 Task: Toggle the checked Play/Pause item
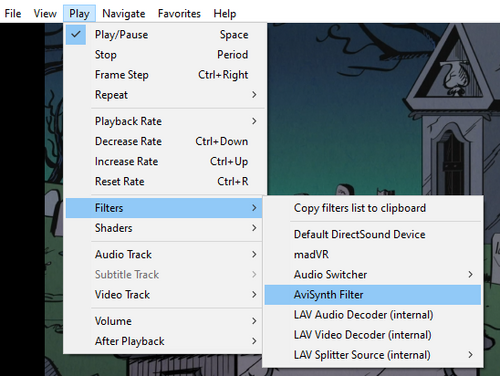(164, 35)
